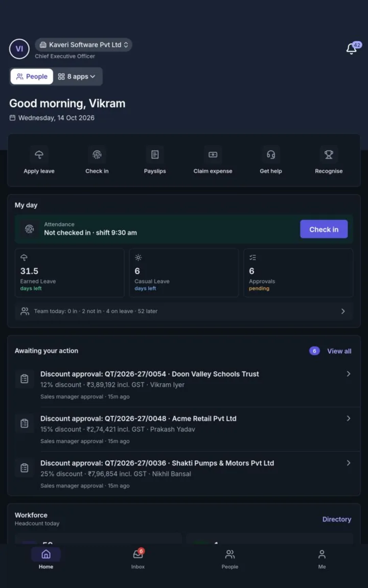Click the VI profile avatar

pos(19,49)
